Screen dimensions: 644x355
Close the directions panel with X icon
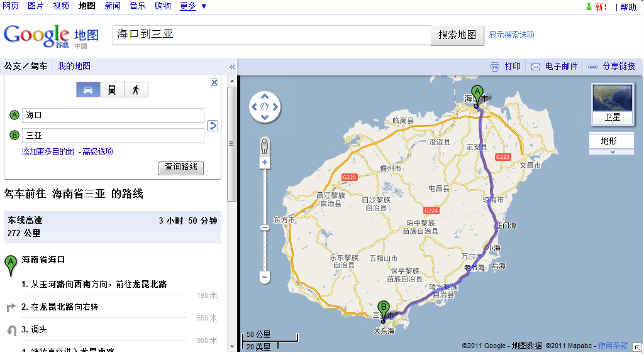point(214,82)
